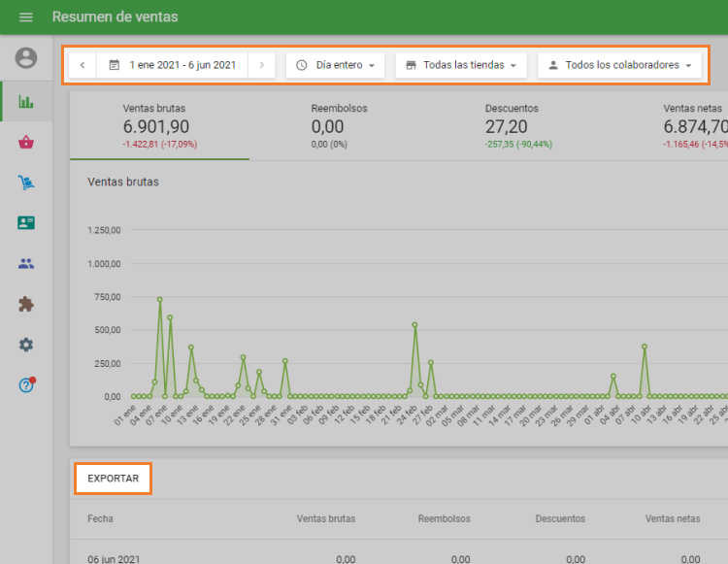The image size is (728, 564).
Task: Select the Reembolsos summary tab
Action: coord(340,125)
